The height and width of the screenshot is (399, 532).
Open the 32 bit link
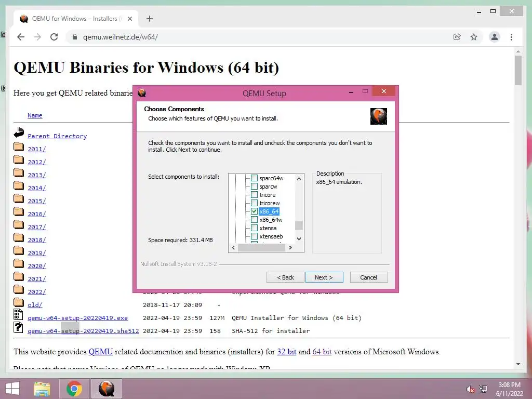point(287,352)
